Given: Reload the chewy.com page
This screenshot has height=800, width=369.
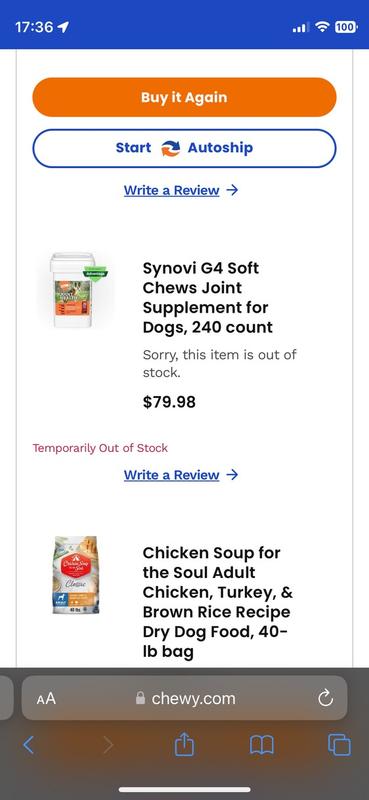Looking at the screenshot, I should [325, 698].
